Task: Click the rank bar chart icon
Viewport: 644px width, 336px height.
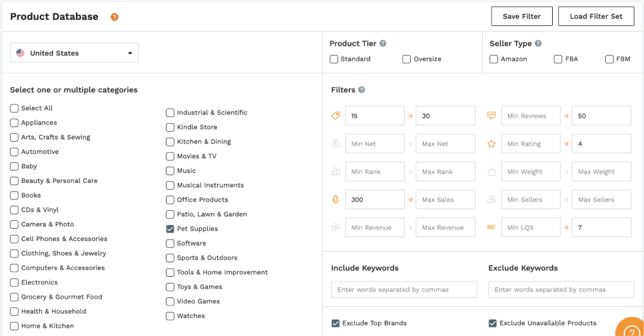Action: pos(336,172)
